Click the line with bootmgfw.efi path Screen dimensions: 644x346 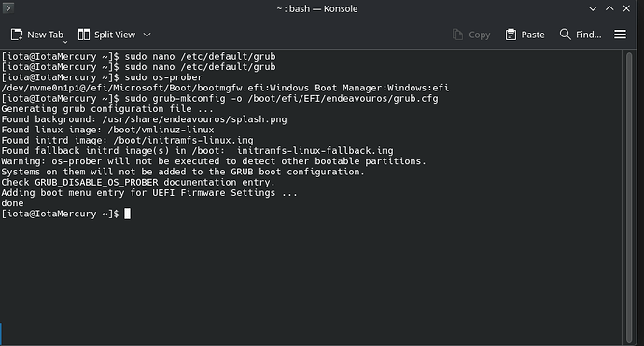(225, 88)
